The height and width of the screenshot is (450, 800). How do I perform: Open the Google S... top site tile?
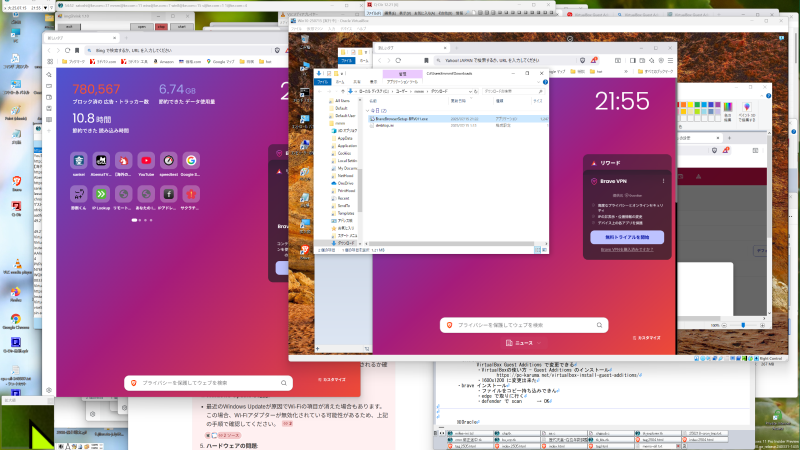[191, 161]
